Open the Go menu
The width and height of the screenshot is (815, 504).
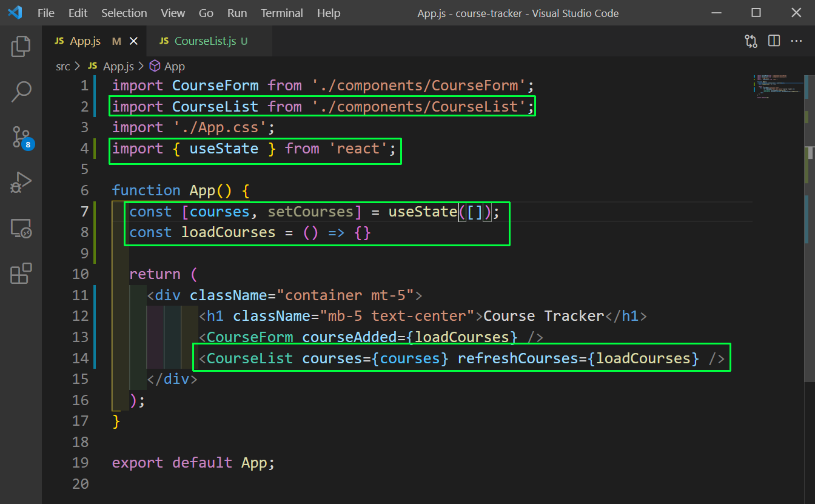[206, 13]
